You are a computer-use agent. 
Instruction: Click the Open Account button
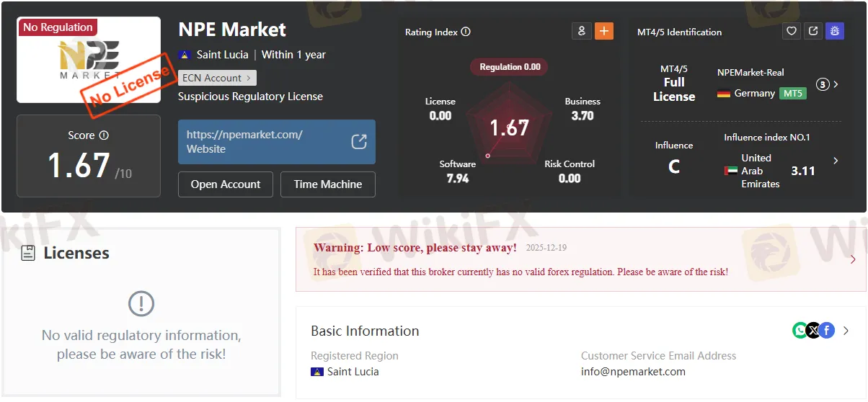click(226, 184)
